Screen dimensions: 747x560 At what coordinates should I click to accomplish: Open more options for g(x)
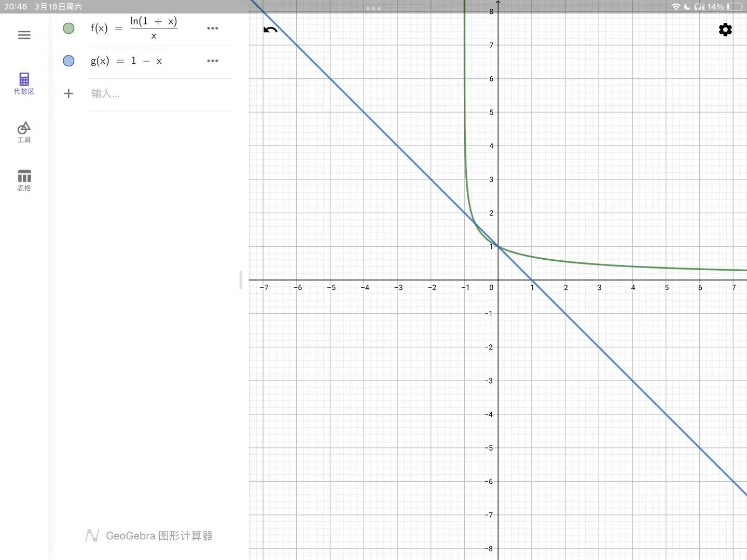tap(212, 61)
